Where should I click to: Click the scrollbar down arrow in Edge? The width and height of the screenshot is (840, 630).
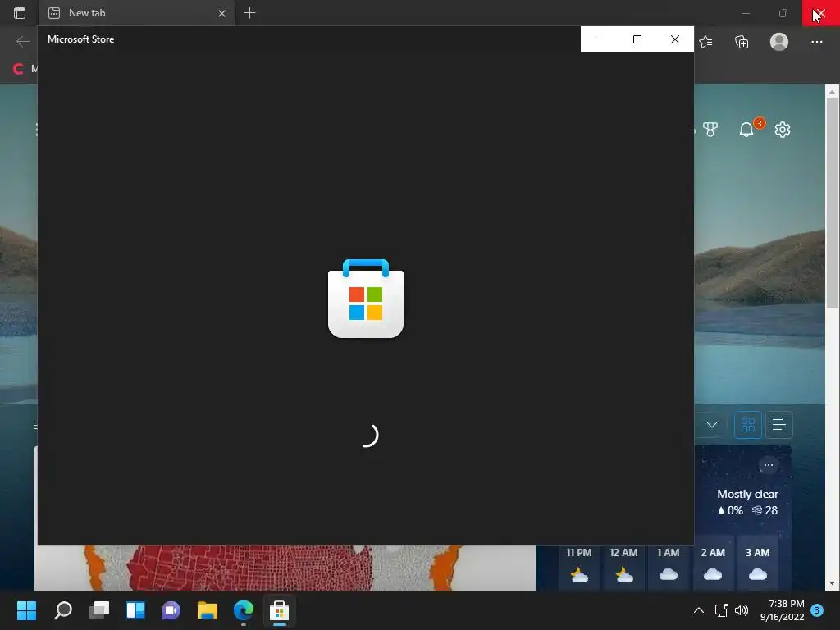coord(832,583)
